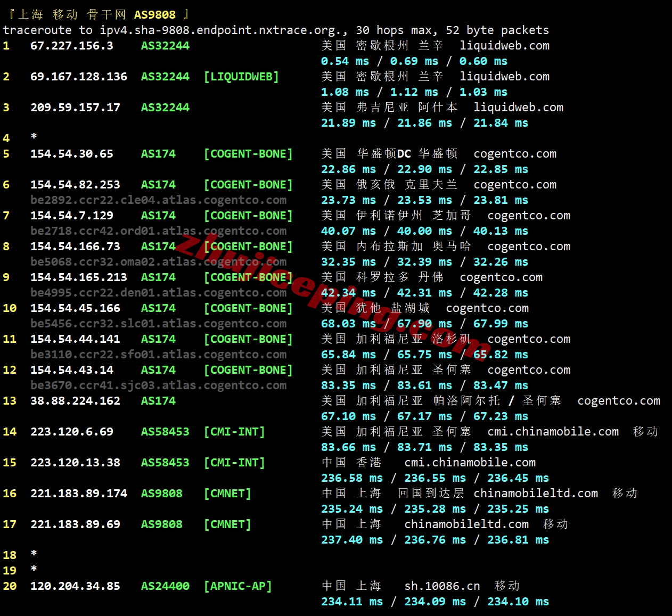Select IP 154.54.30.65 on hop 5
This screenshot has width=672, height=616.
pyautogui.click(x=72, y=154)
